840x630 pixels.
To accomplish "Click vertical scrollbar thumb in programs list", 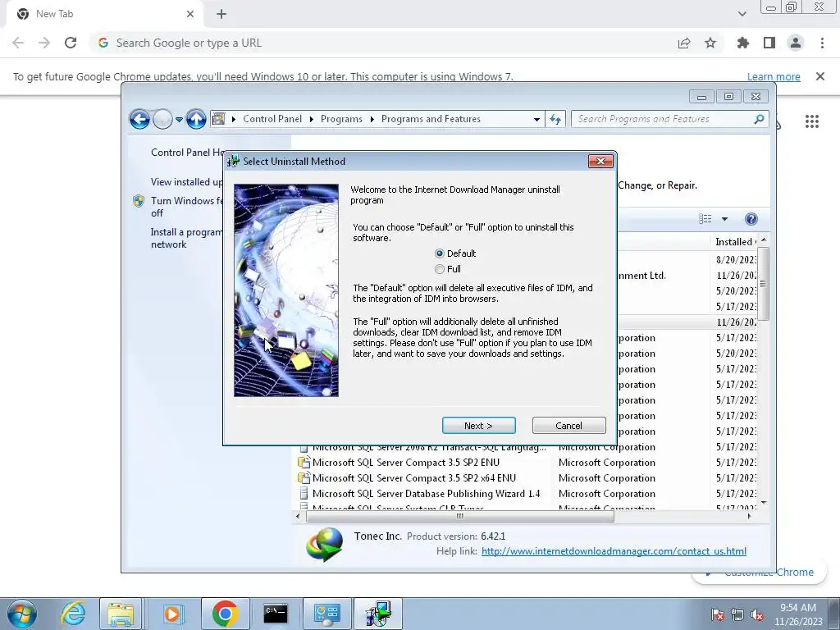I will point(762,283).
